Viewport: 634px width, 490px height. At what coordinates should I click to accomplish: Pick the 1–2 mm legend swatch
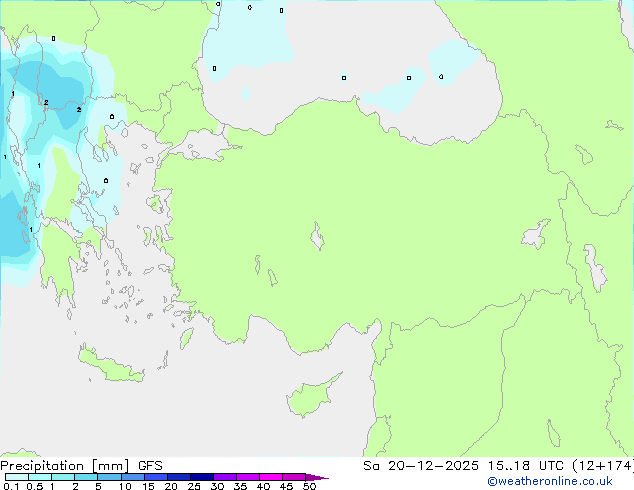pyautogui.click(x=63, y=477)
